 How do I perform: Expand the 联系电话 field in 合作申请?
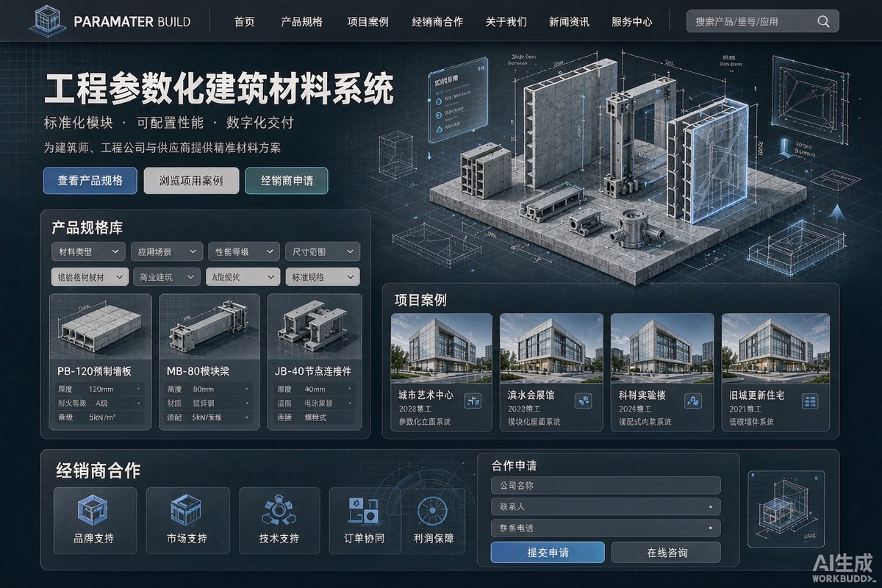click(x=606, y=528)
